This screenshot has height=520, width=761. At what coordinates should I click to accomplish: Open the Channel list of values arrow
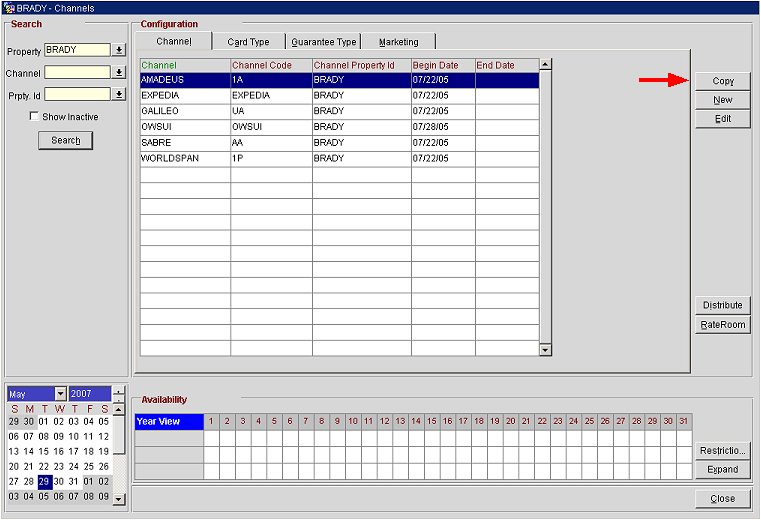[119, 72]
